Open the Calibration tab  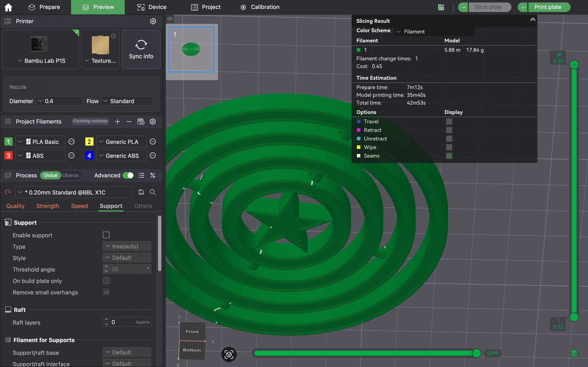point(260,7)
